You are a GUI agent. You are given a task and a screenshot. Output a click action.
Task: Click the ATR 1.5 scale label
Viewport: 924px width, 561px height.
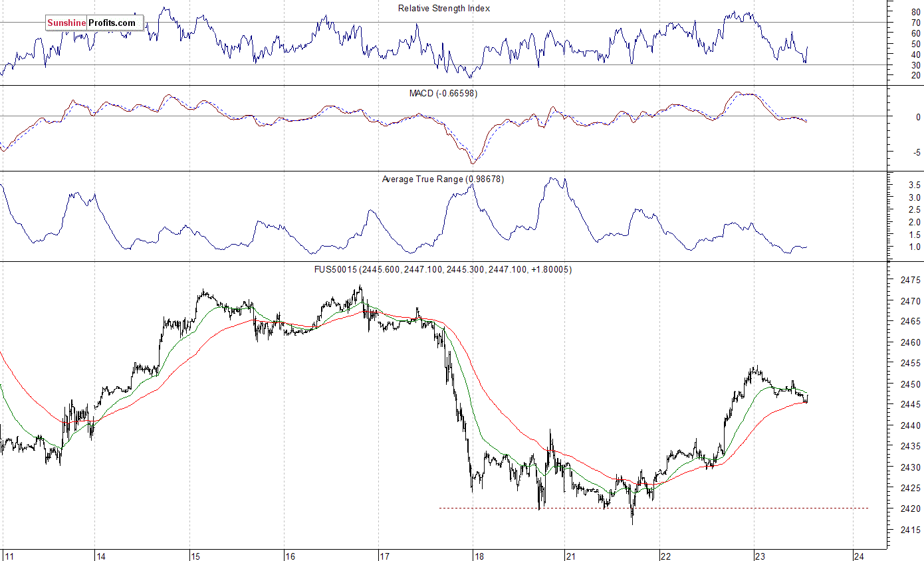pyautogui.click(x=915, y=235)
